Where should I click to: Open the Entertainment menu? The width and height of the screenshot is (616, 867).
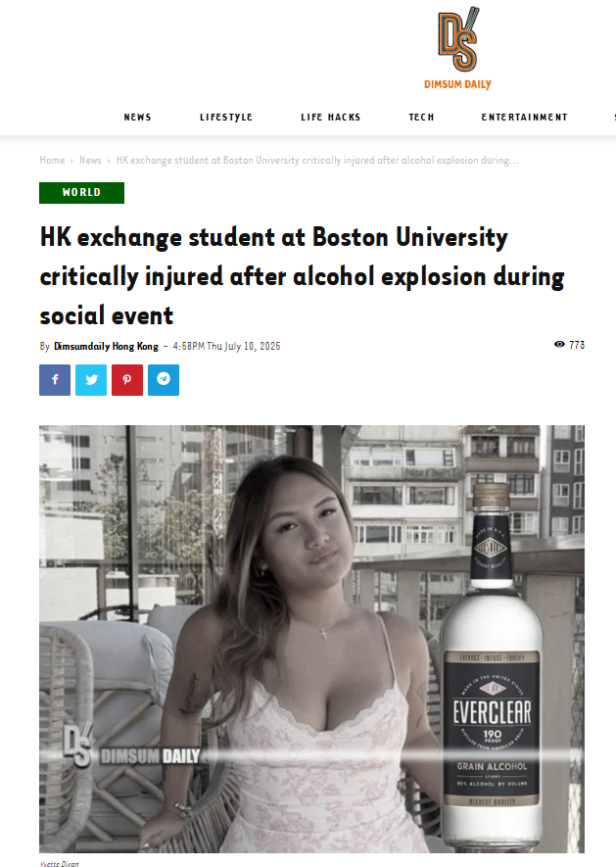(524, 118)
